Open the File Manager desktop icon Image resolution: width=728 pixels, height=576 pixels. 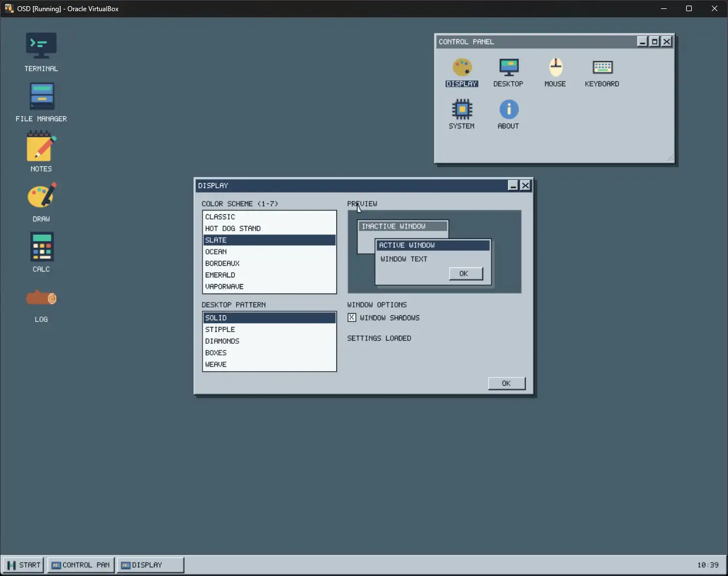(x=41, y=103)
